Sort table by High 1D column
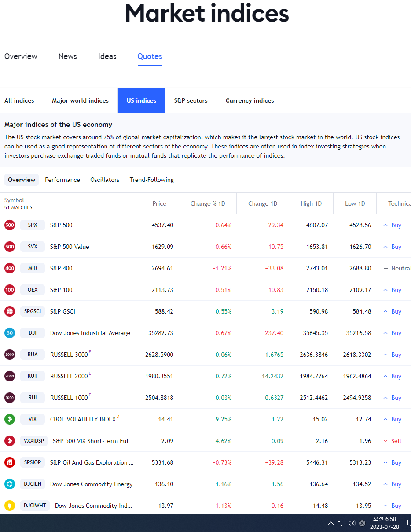This screenshot has width=411, height=532. [x=311, y=203]
